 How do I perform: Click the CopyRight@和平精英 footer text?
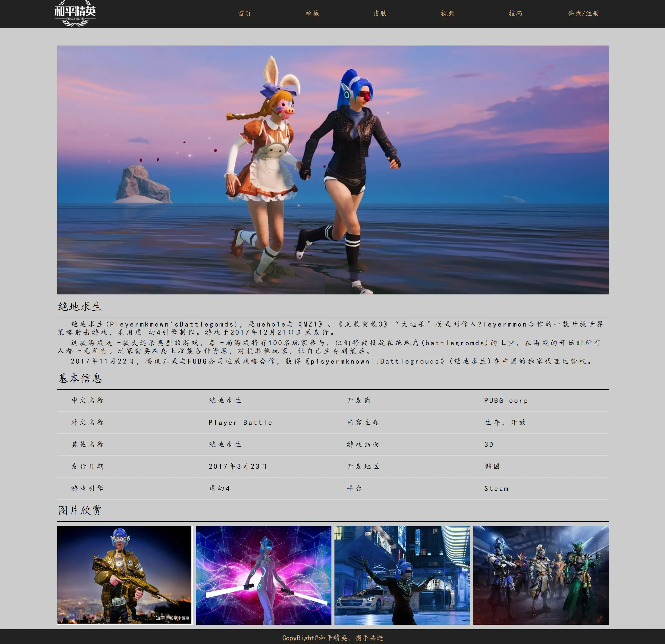(x=333, y=638)
